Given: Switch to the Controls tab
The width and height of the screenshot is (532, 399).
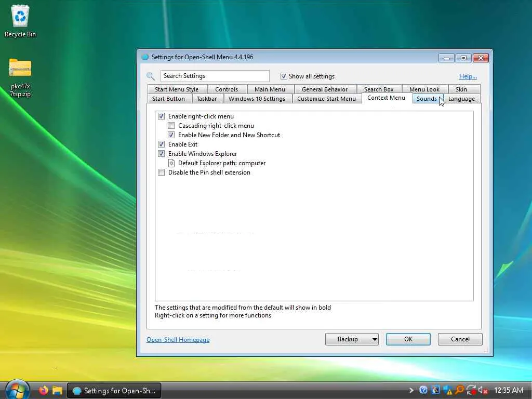Looking at the screenshot, I should click(x=227, y=89).
